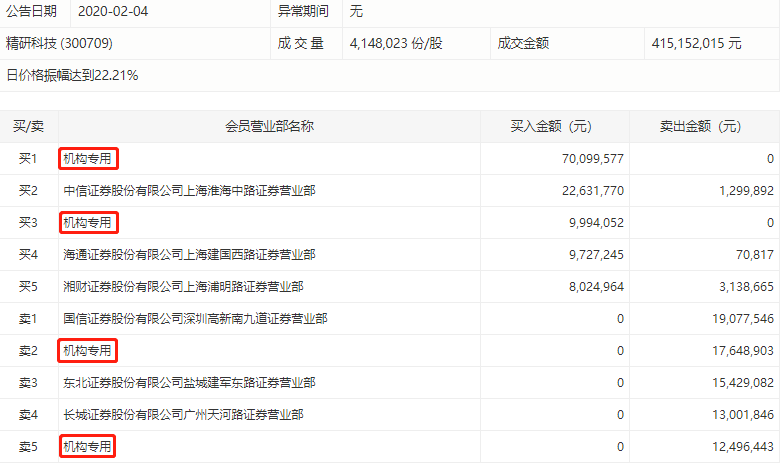Click the 买5 row label
This screenshot has height=468, width=781.
tap(28, 287)
